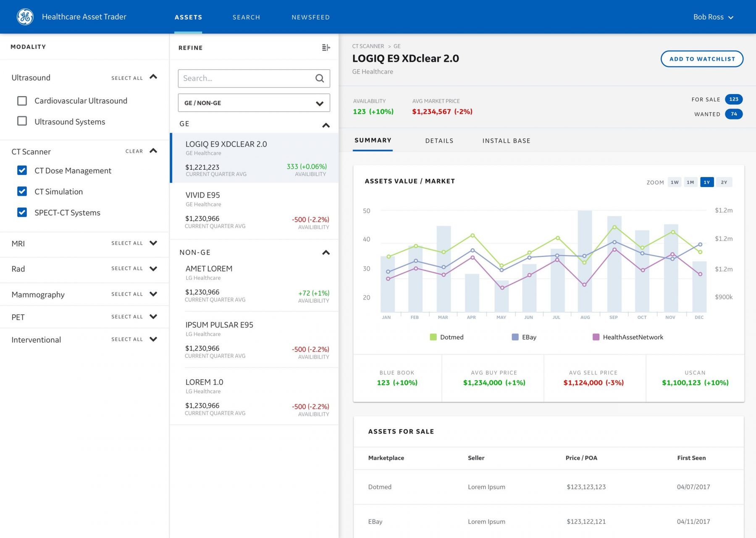The width and height of the screenshot is (756, 538).
Task: Check Ultrasound Systems checkbox
Action: [22, 121]
